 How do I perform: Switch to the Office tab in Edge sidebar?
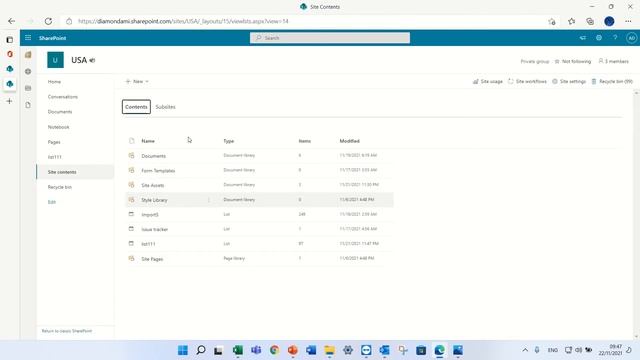pos(10,54)
